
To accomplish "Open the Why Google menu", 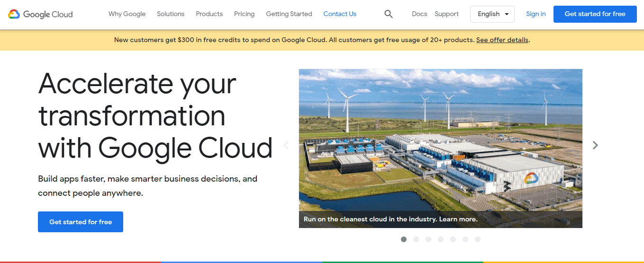I will (127, 14).
